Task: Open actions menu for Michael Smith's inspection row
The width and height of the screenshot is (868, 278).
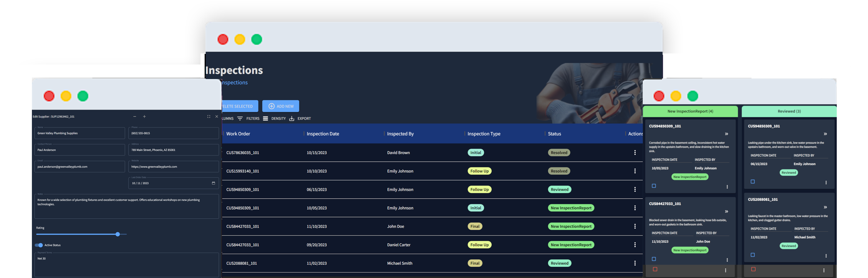Action: tap(635, 263)
